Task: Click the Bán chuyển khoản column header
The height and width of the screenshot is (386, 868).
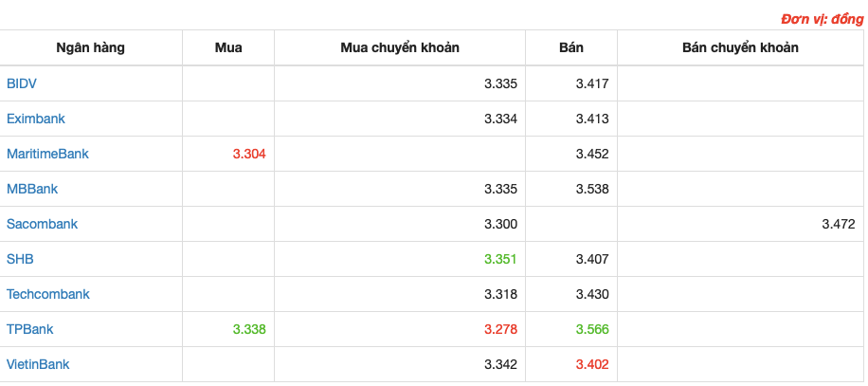Action: point(741,47)
